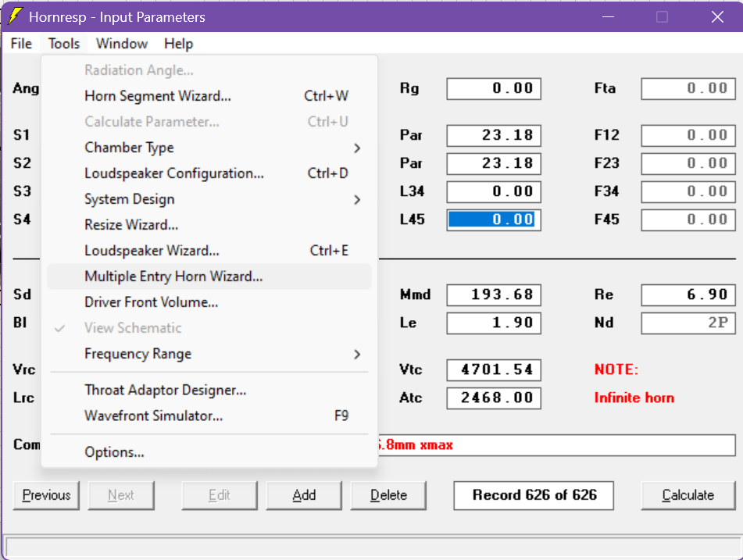Expand the Frequency Range submenu
The image size is (743, 560).
209,354
